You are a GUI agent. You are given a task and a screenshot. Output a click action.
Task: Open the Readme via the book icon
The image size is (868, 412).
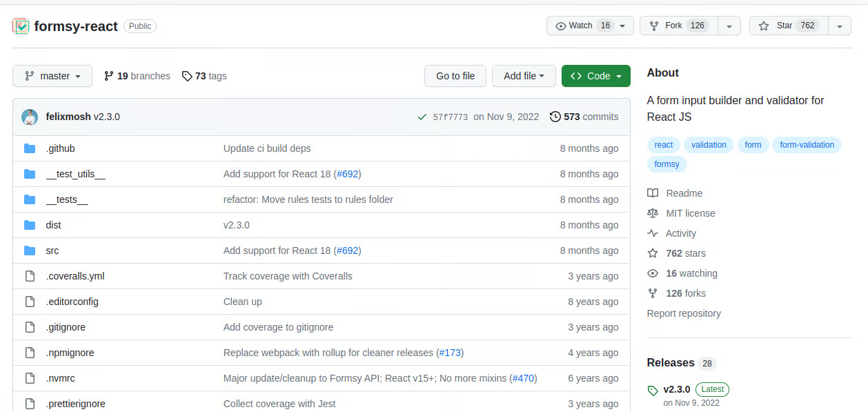pyautogui.click(x=652, y=193)
